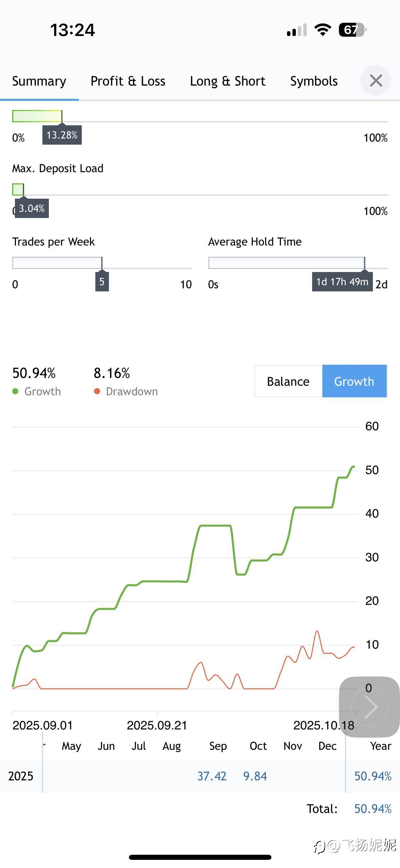Tap the Max. Deposit Load 3.04% marker

coord(32,208)
